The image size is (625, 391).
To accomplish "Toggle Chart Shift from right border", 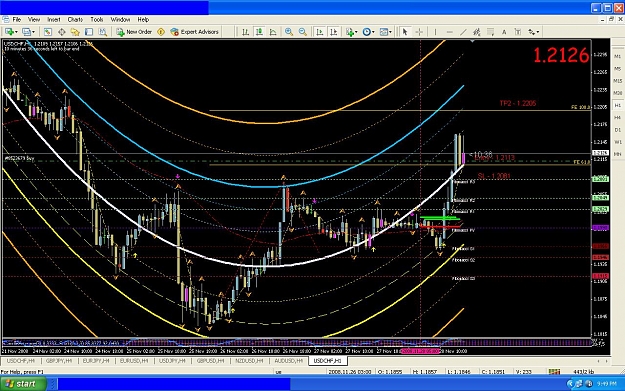I will point(334,32).
